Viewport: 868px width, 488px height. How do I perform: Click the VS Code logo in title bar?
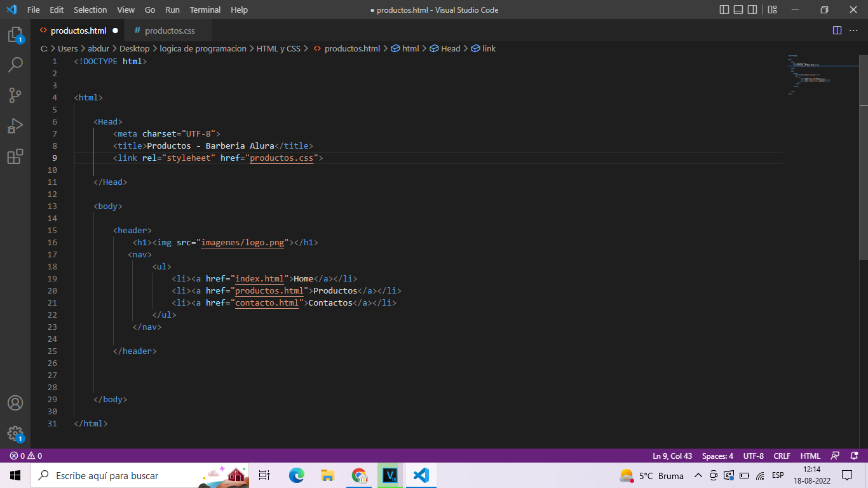click(x=11, y=10)
